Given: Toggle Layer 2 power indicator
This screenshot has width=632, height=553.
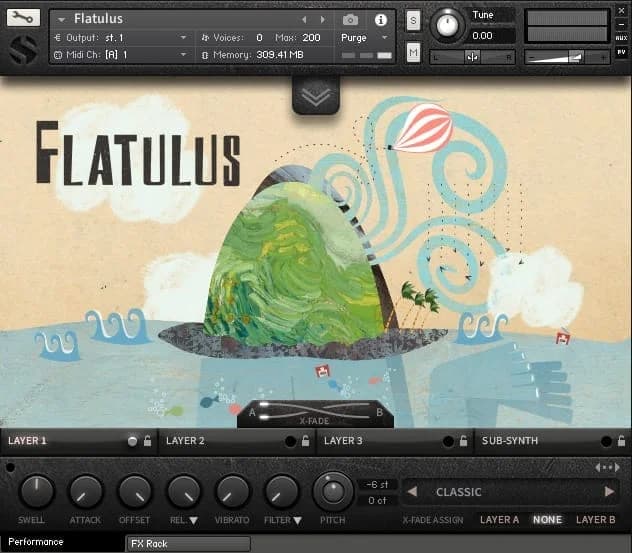Looking at the screenshot, I should point(290,441).
